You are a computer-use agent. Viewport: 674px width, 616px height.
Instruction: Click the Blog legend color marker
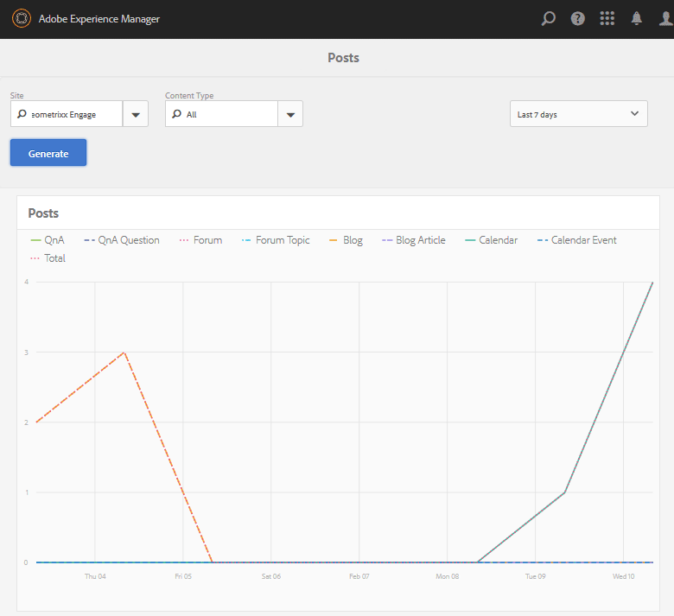(x=334, y=240)
